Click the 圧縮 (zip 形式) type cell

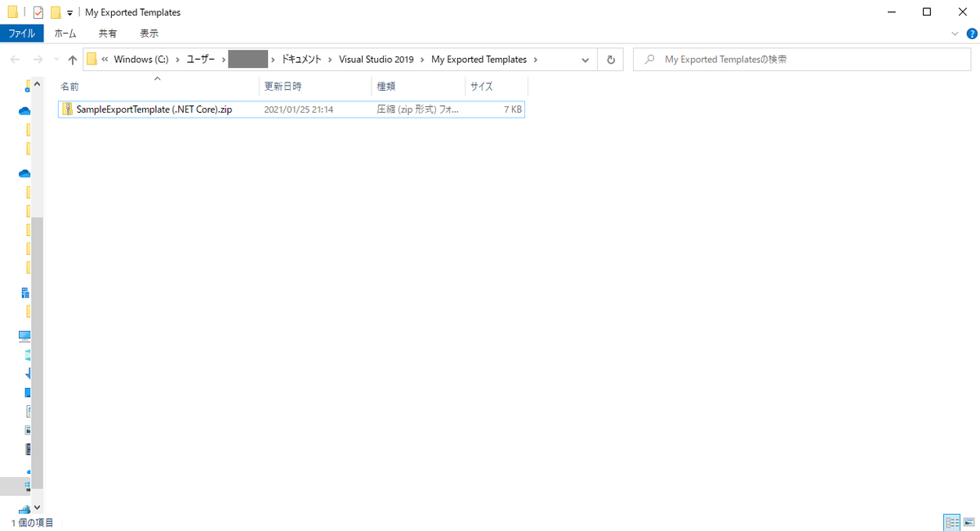tap(417, 109)
